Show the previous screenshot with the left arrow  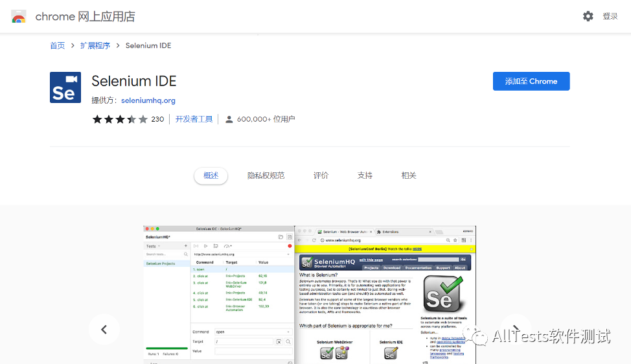click(x=104, y=330)
